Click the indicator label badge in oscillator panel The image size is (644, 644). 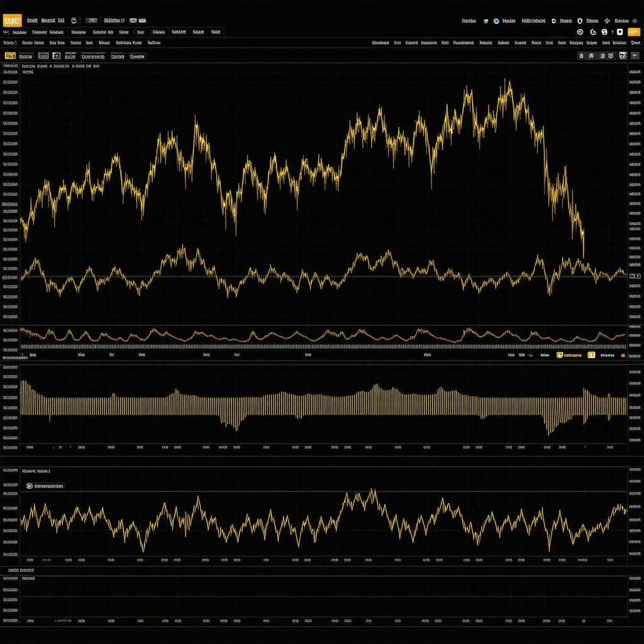point(45,486)
